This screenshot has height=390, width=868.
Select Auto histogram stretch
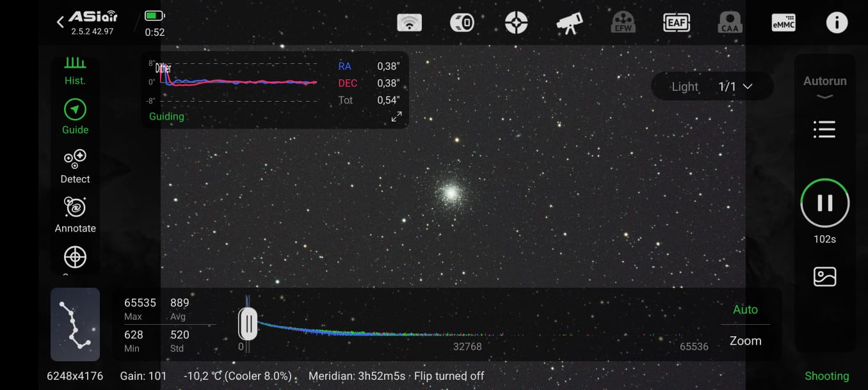745,309
